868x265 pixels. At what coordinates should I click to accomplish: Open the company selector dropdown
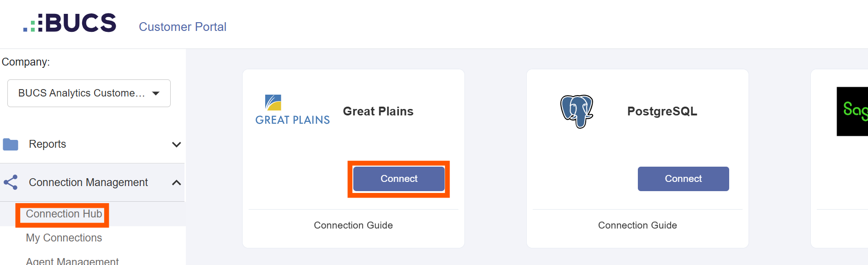[89, 93]
